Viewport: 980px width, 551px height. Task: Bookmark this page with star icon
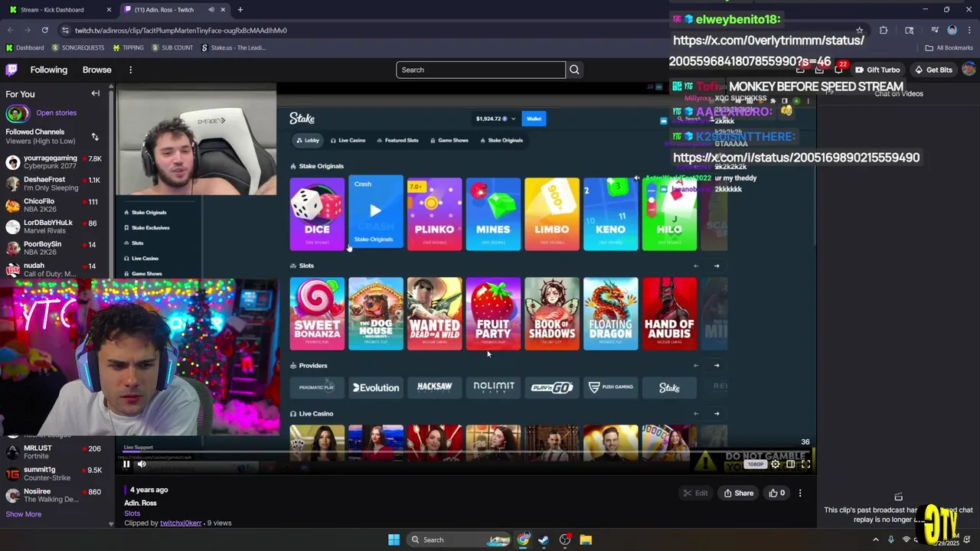[859, 30]
